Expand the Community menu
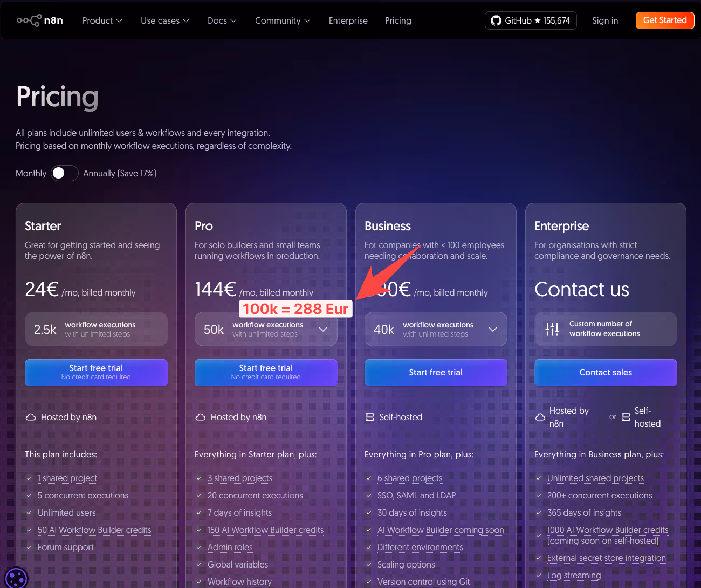 coord(283,20)
